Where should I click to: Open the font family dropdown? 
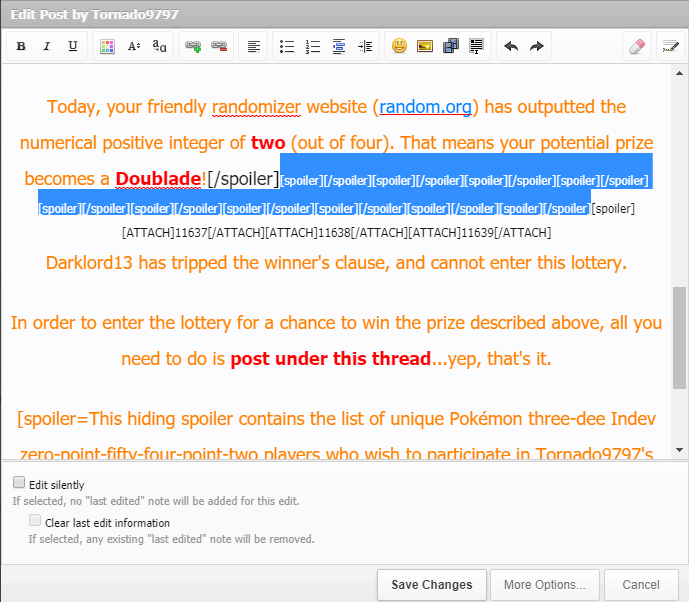click(160, 47)
